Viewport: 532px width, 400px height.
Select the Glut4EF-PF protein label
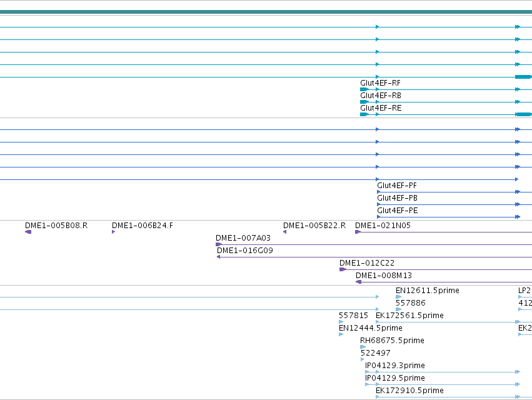(397, 186)
